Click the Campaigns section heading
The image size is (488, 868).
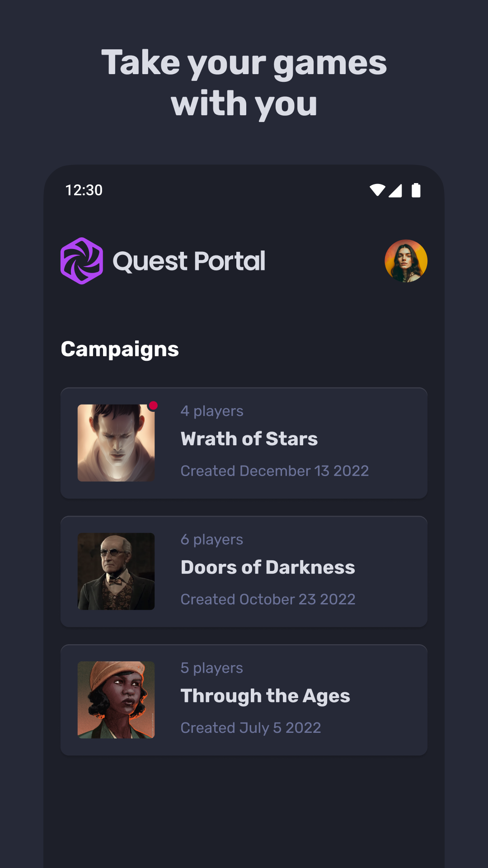coord(120,349)
